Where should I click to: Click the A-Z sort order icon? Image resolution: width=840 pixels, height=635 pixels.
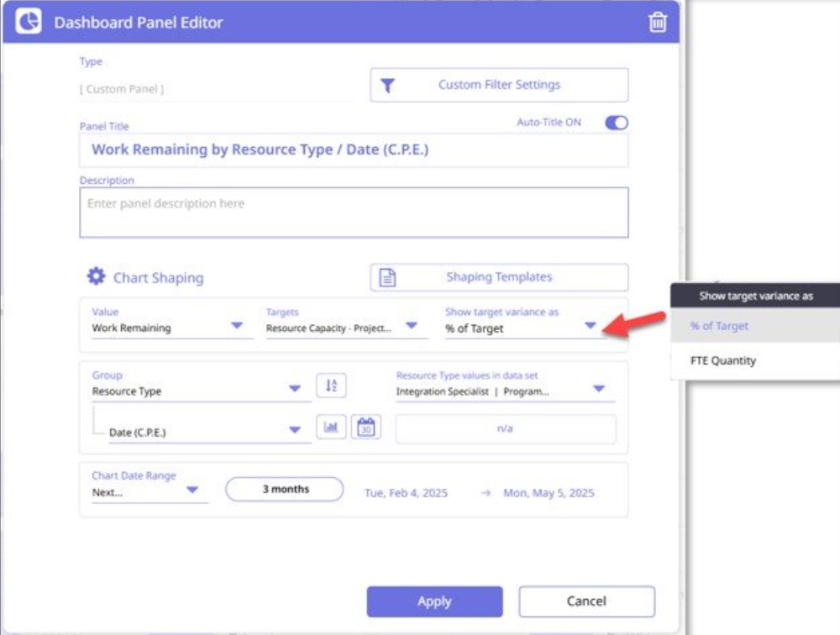331,386
